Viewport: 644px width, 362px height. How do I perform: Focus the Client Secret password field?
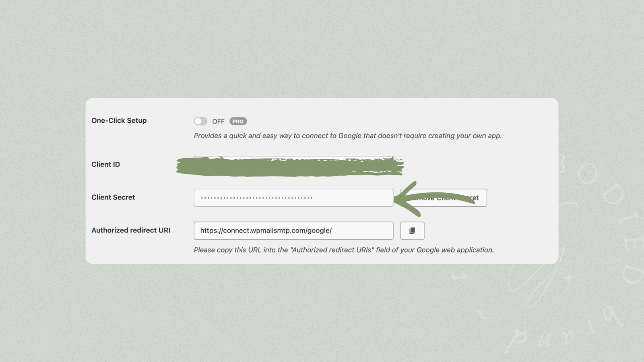(293, 197)
